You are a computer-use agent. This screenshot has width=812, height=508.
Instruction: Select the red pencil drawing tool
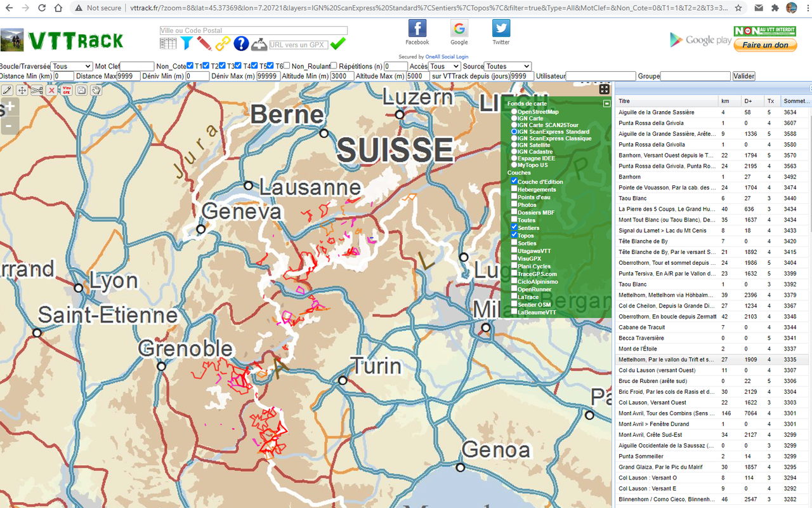tap(203, 43)
